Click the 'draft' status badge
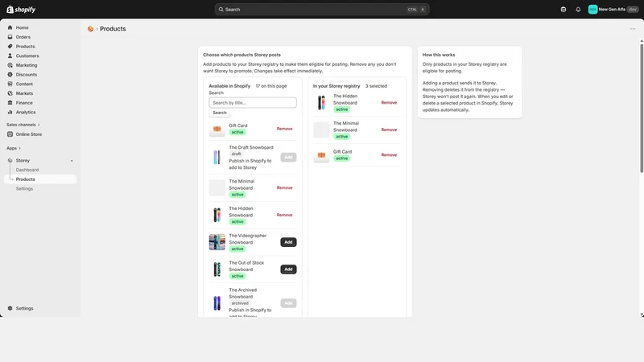 click(x=236, y=154)
